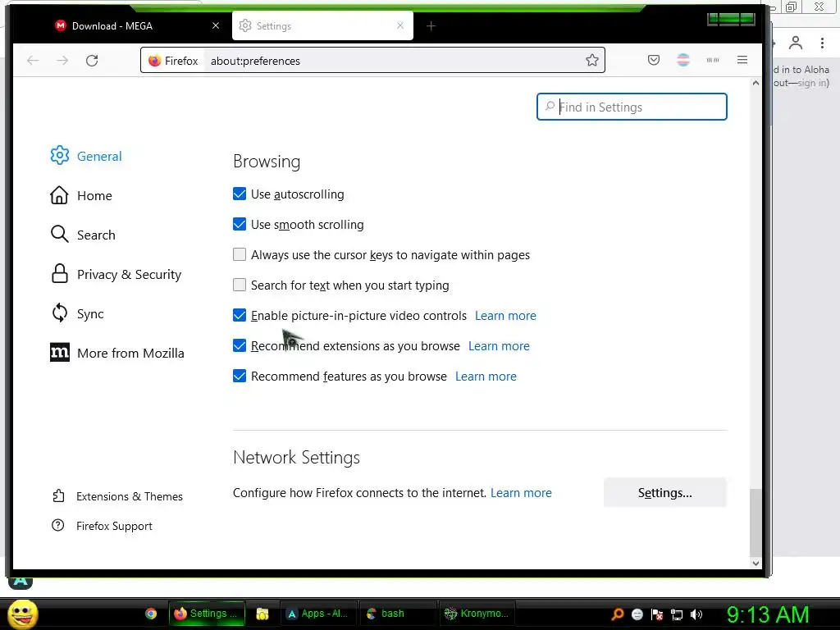This screenshot has height=630, width=840.
Task: Open Firefox Support help link
Action: [102, 526]
